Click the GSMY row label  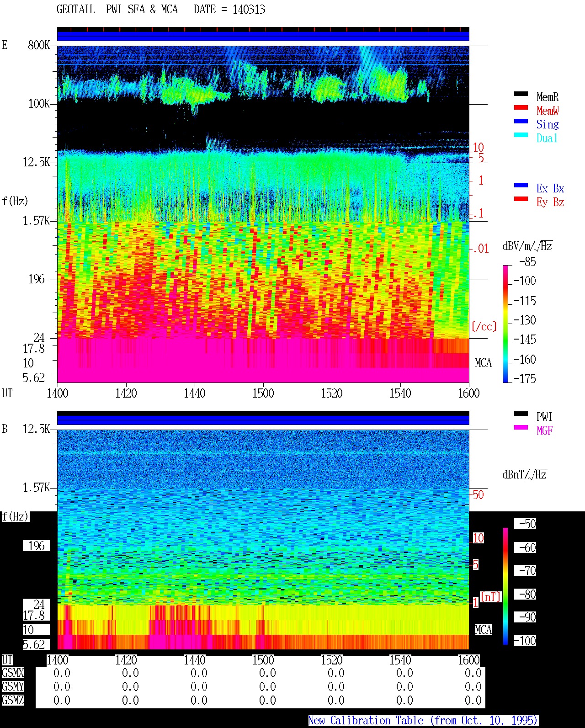coord(13,686)
